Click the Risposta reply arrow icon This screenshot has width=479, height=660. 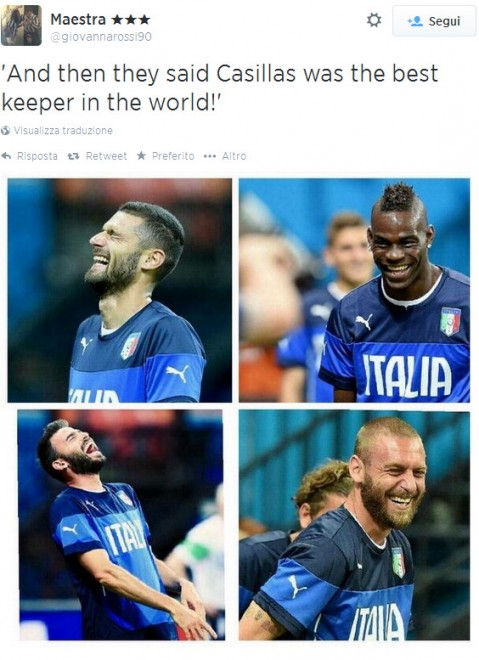[6, 156]
